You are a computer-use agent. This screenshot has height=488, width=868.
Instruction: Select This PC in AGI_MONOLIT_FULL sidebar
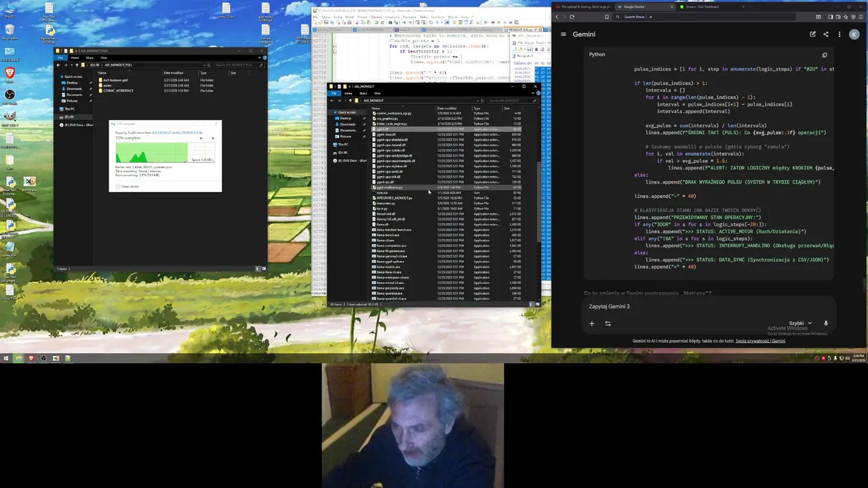tap(68, 108)
